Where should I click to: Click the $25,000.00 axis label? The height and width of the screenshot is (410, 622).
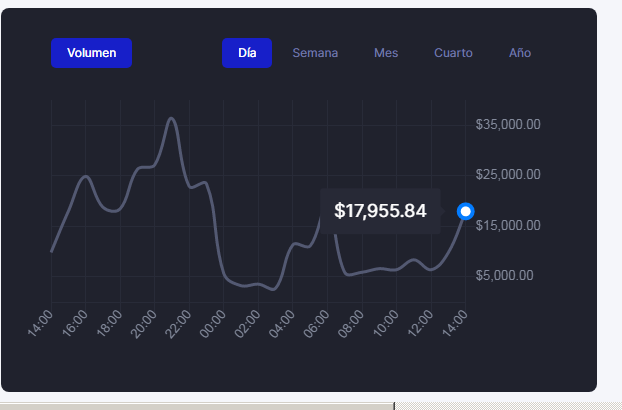tap(508, 174)
